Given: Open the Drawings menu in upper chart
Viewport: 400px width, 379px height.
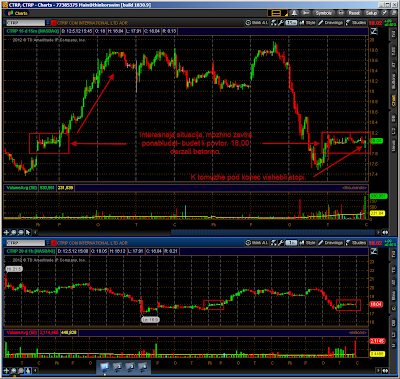Looking at the screenshot, I should point(330,23).
